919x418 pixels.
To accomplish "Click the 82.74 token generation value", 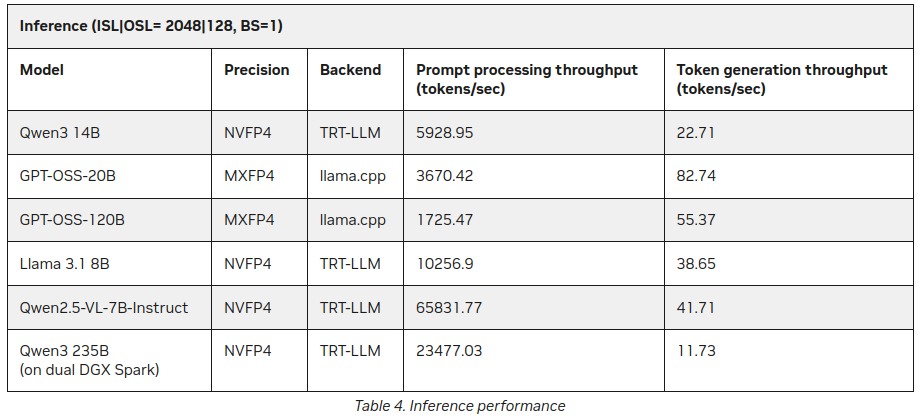I will pyautogui.click(x=696, y=176).
